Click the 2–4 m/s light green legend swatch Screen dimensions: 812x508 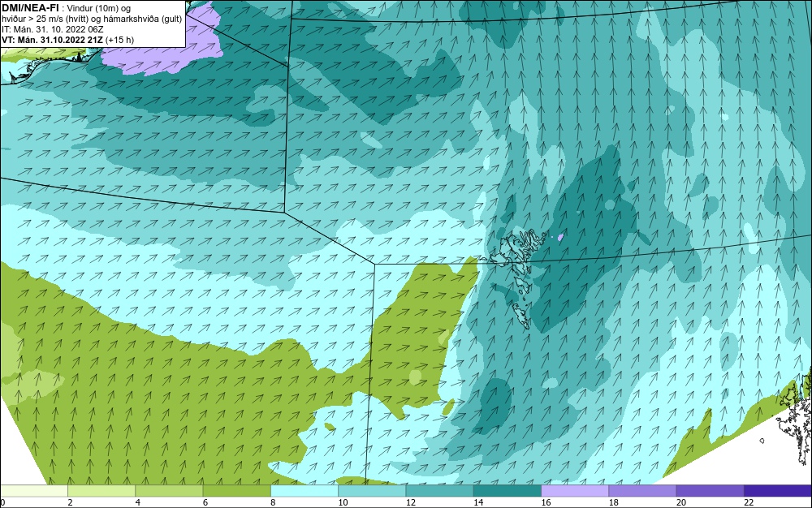(x=101, y=491)
